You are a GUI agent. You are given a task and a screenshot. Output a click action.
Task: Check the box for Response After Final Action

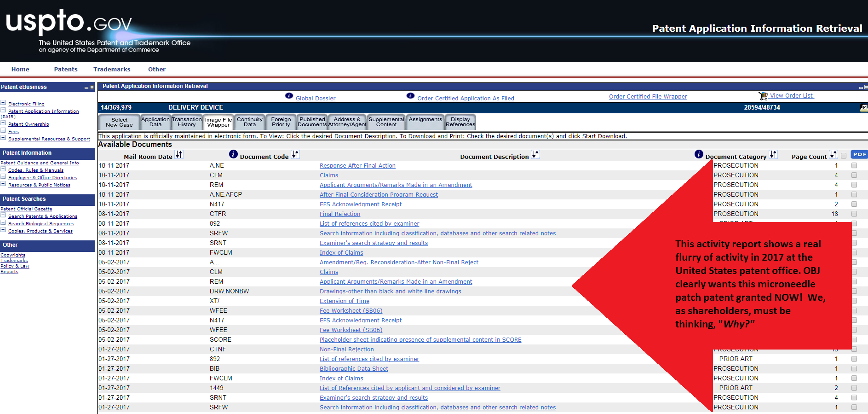[x=854, y=165]
